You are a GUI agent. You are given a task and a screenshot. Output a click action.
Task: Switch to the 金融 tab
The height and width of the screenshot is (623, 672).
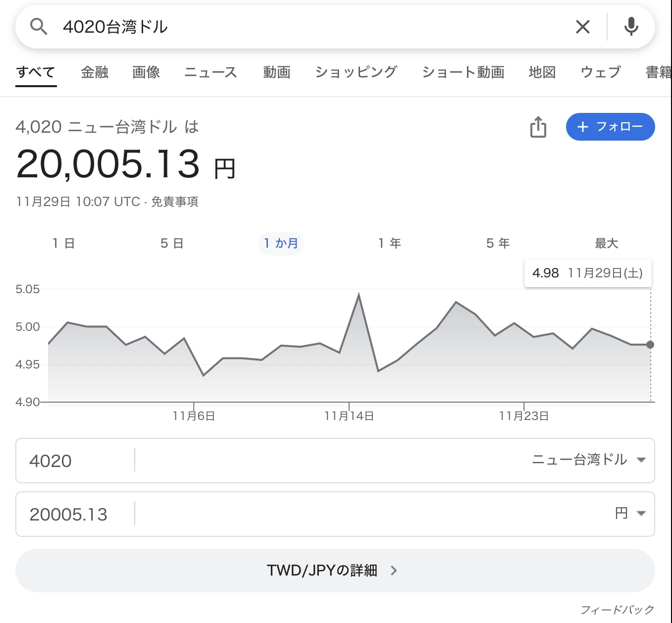tap(95, 72)
